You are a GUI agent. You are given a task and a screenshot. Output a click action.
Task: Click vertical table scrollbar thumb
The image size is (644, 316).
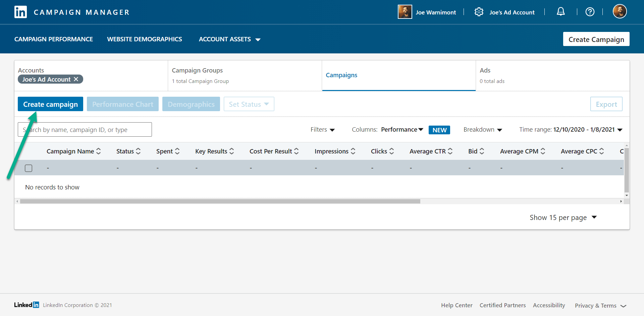[627, 170]
